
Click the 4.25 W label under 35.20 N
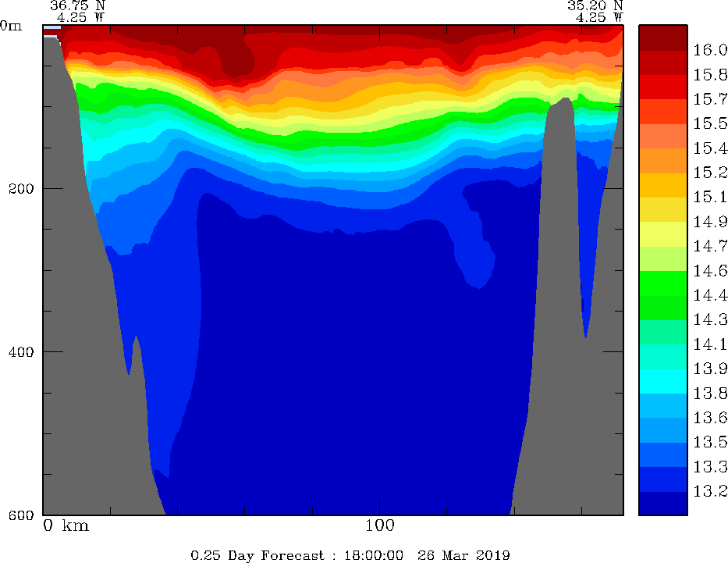599,18
